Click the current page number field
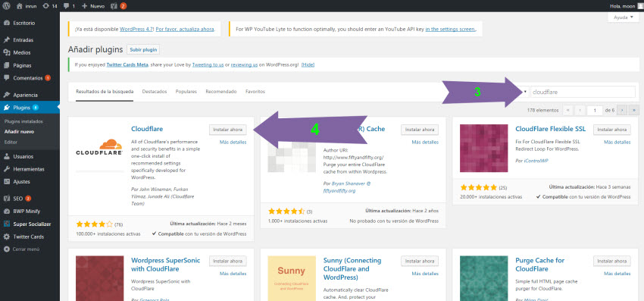The height and width of the screenshot is (301, 644). [595, 110]
